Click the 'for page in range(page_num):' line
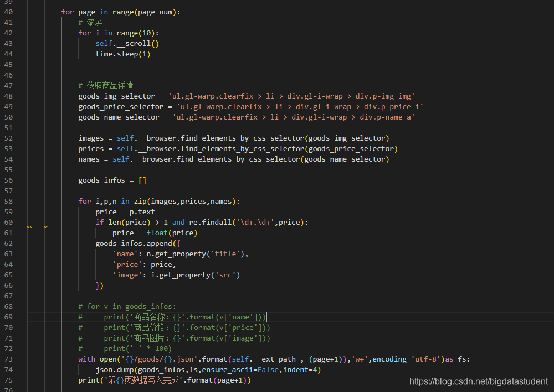554x392 pixels. point(120,12)
